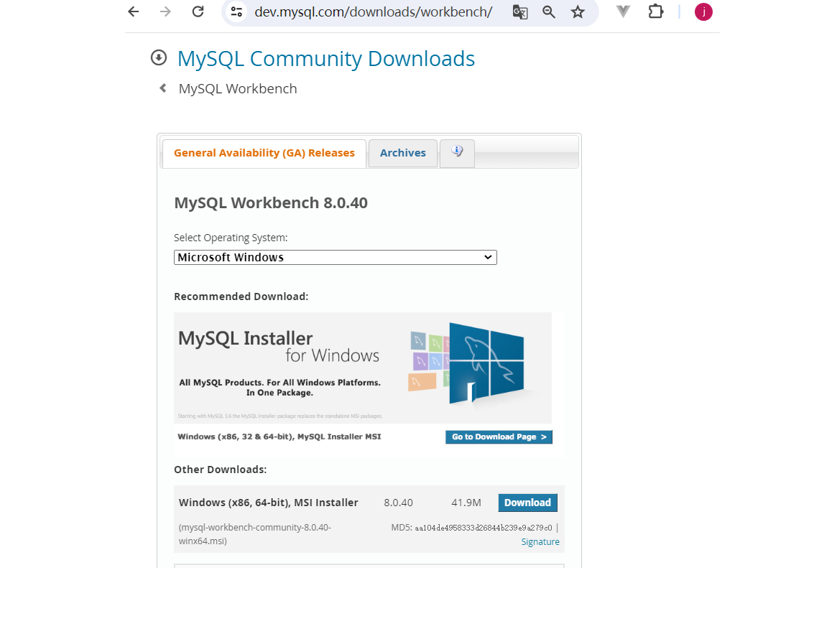837x644 pixels.
Task: Click the MySQL Workbench breadcrumb link
Action: [x=238, y=88]
